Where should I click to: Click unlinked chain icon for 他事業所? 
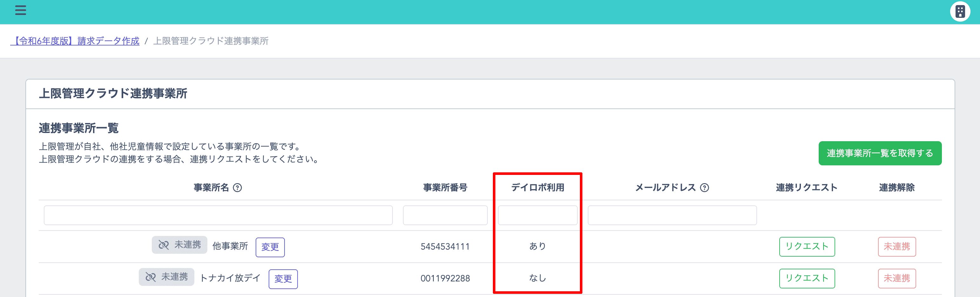tap(164, 245)
